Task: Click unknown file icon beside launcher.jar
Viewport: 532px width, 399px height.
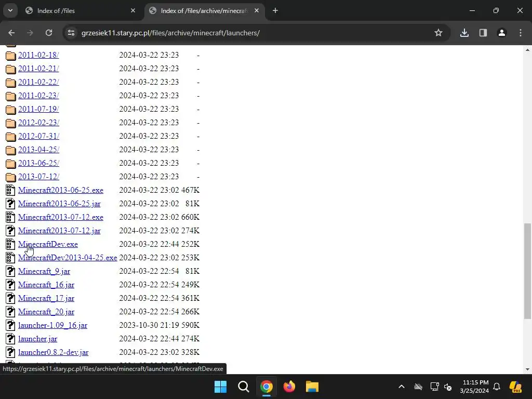Action: coord(10,339)
